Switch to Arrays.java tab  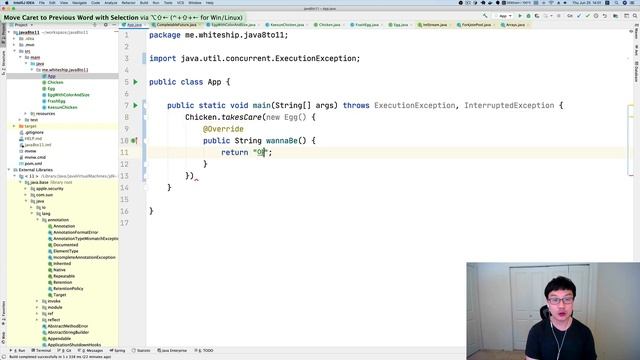(515, 25)
